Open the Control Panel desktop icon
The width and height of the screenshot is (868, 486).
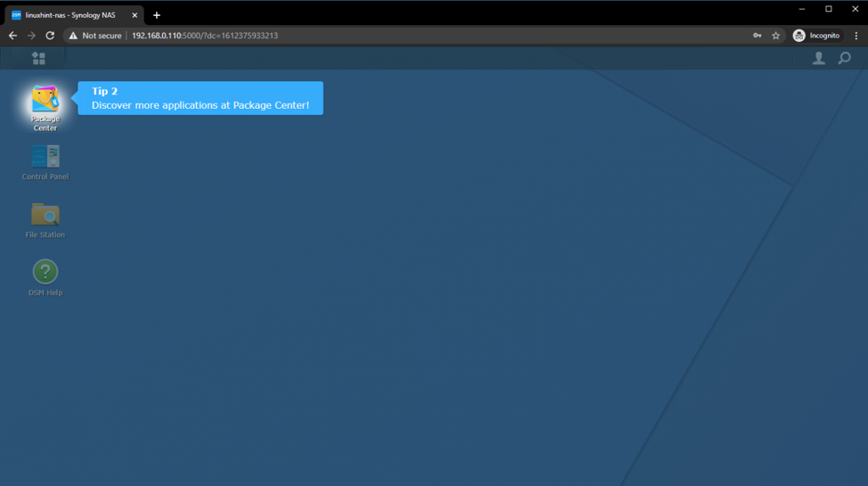45,162
